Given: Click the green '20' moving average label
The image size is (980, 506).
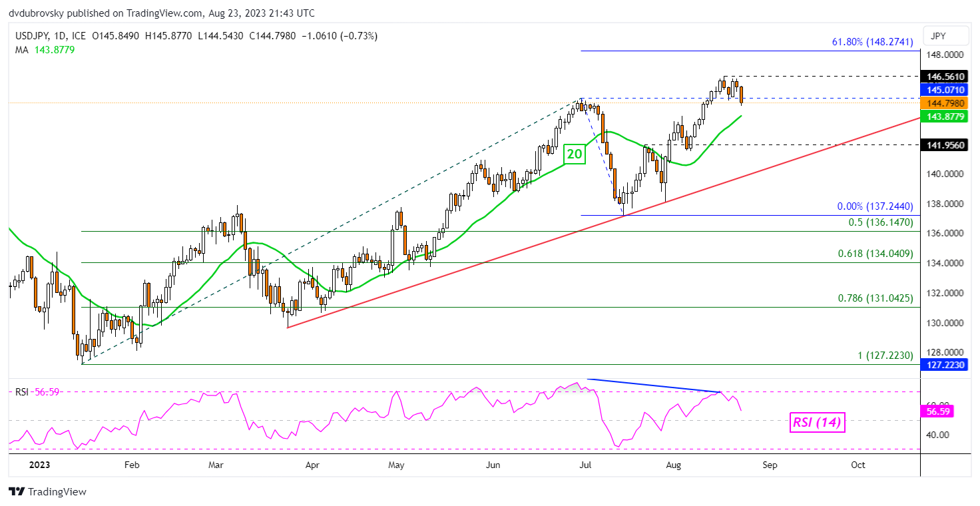Looking at the screenshot, I should click(574, 154).
